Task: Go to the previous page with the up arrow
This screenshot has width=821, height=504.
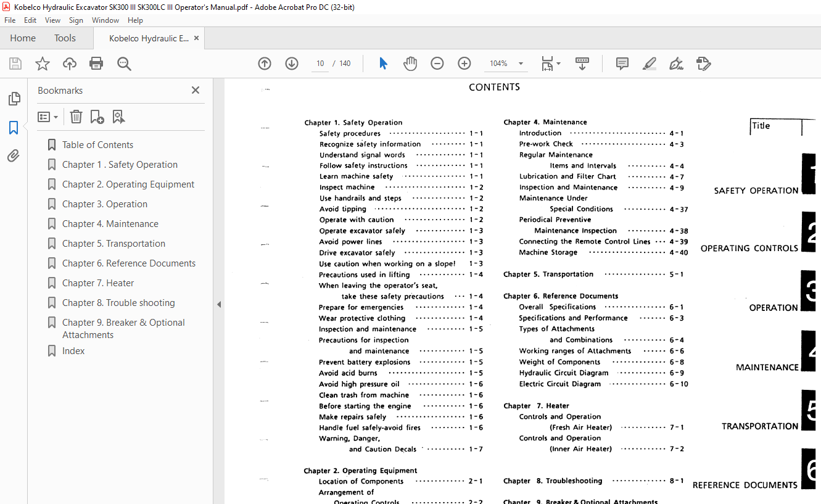Action: [265, 64]
